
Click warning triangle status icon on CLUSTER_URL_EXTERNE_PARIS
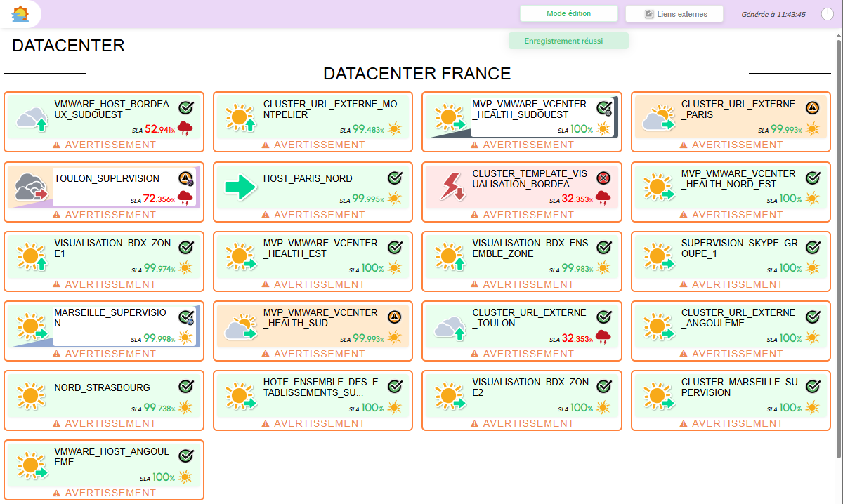(812, 107)
